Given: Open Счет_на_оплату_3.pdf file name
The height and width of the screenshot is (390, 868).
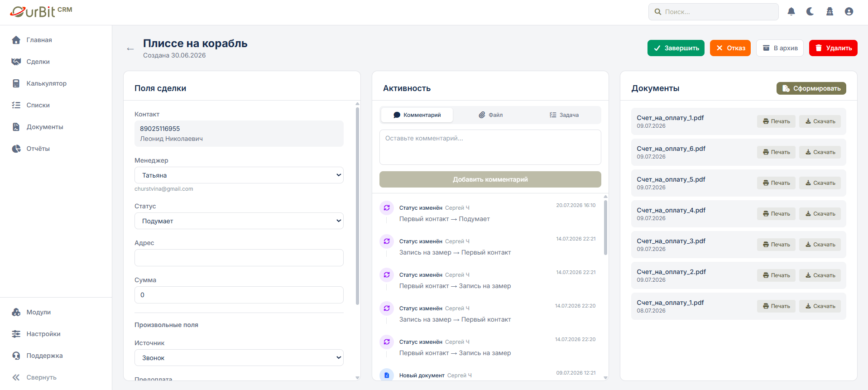Looking at the screenshot, I should point(671,241).
